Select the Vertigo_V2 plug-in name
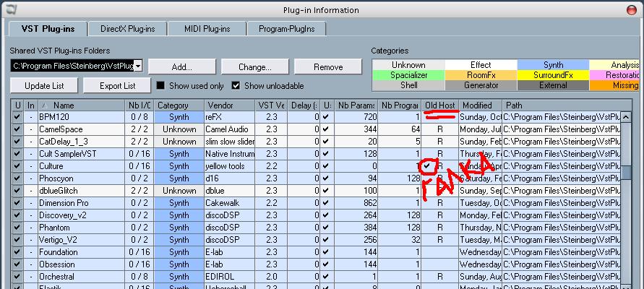 58,240
